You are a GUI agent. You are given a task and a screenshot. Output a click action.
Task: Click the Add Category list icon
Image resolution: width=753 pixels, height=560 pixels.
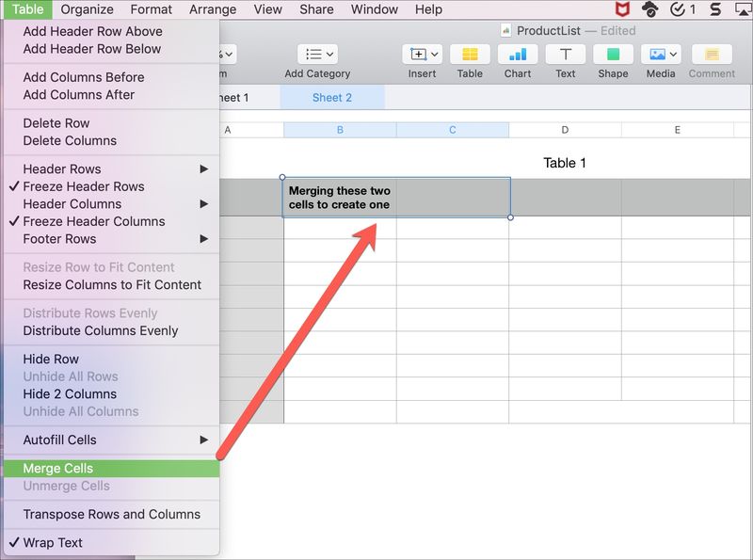[x=313, y=55]
